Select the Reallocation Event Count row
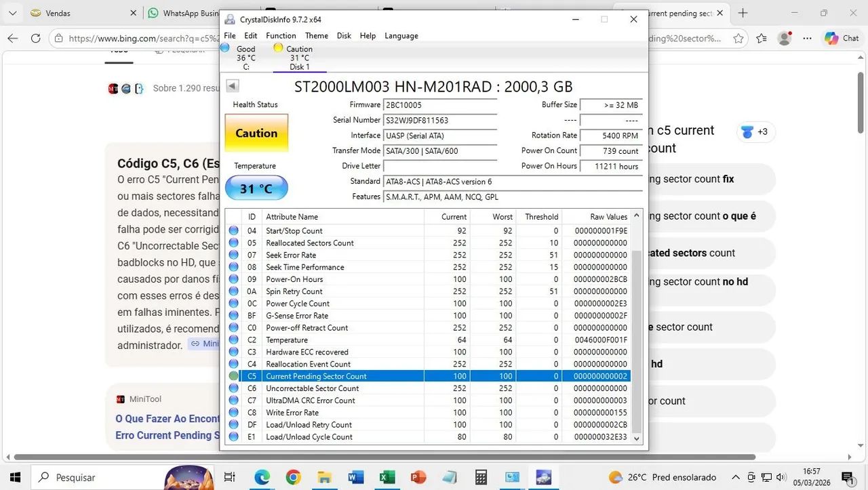 (x=428, y=364)
